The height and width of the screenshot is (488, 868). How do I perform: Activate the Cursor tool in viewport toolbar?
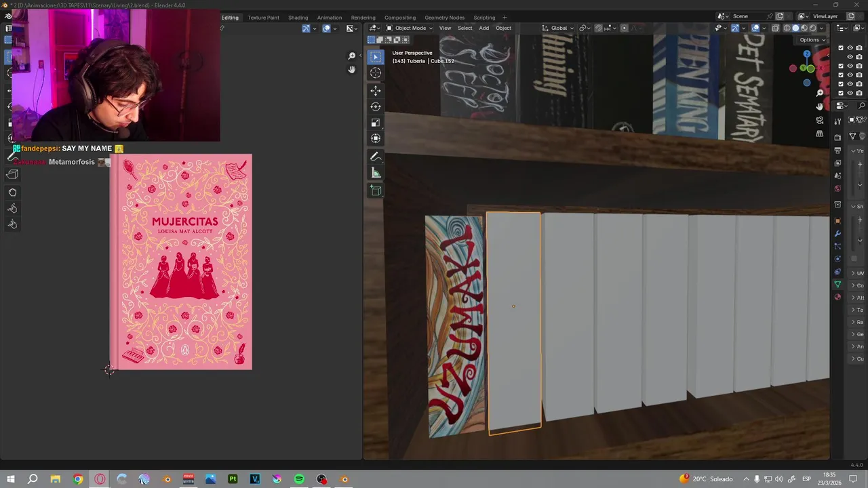pos(376,73)
